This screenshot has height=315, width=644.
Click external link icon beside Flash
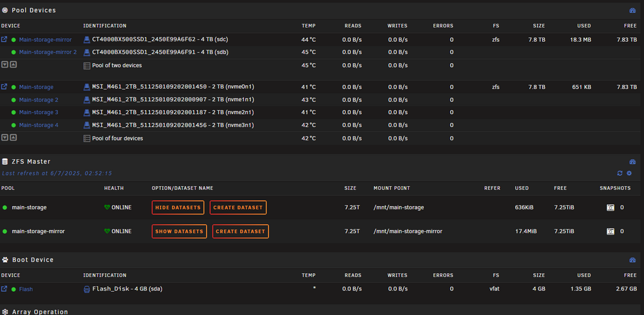(4, 289)
